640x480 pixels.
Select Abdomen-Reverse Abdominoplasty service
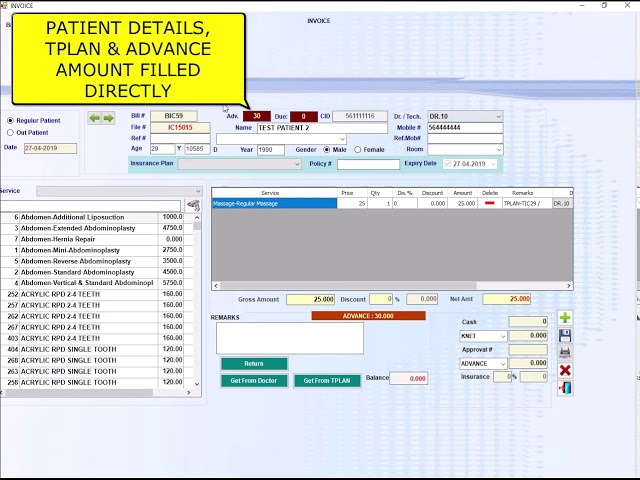(92, 261)
